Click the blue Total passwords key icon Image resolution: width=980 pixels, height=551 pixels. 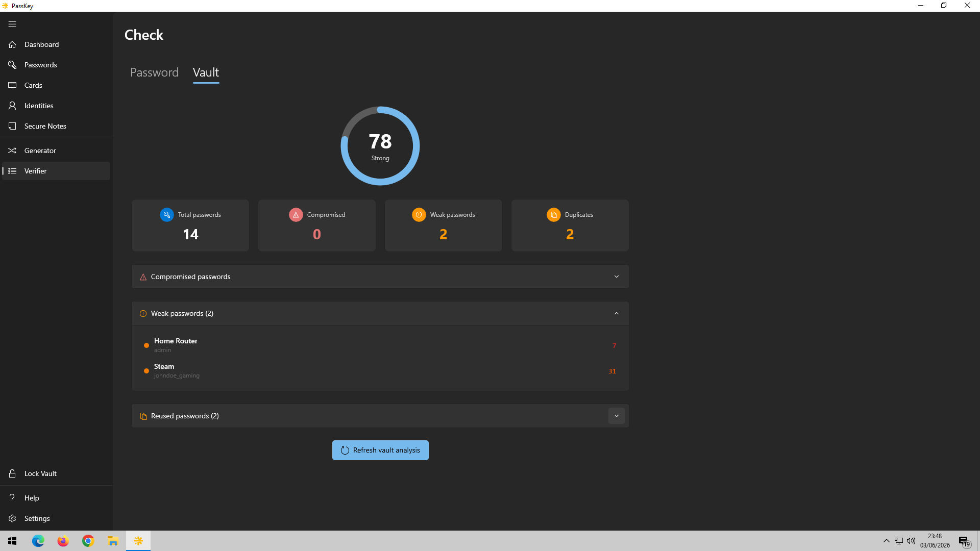point(166,215)
